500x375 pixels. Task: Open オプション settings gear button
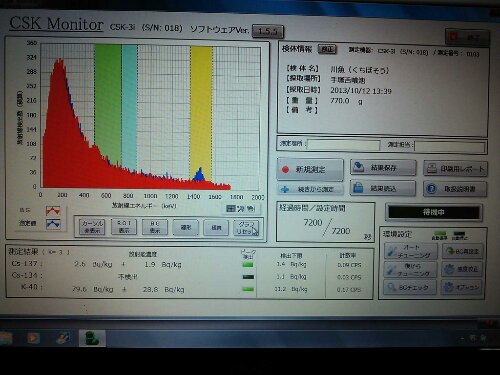[462, 287]
